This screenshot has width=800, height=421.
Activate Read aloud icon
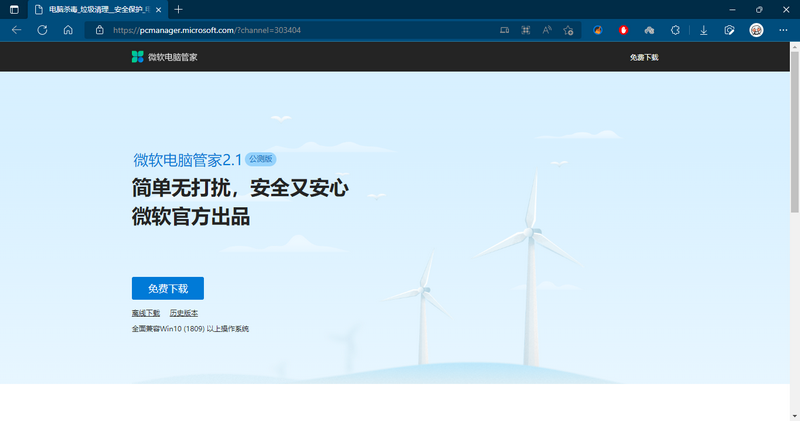(547, 30)
